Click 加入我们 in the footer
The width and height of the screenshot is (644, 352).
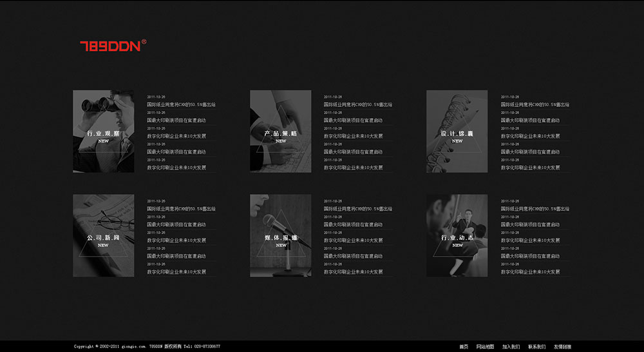point(511,347)
